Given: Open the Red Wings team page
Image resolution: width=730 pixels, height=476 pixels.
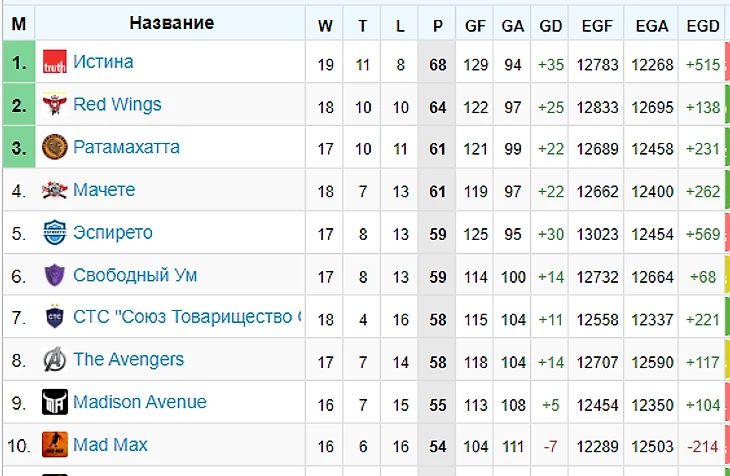Looking at the screenshot, I should tap(117, 104).
